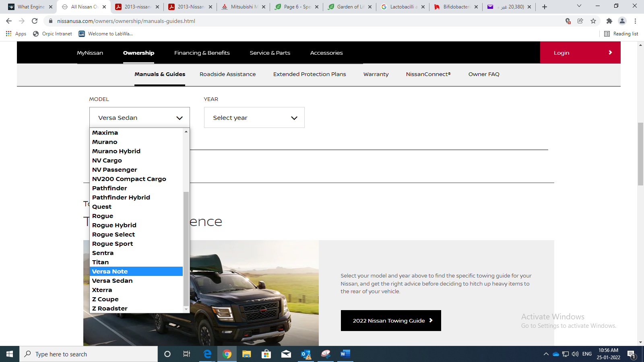Image resolution: width=644 pixels, height=362 pixels.
Task: Select Pathfinder Hybrid in the model list
Action: pos(121,197)
